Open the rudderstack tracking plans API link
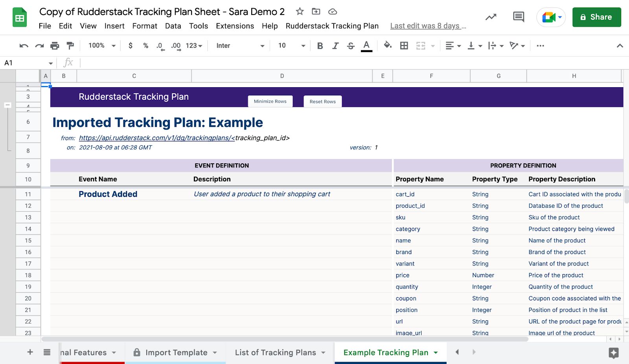 tap(157, 138)
